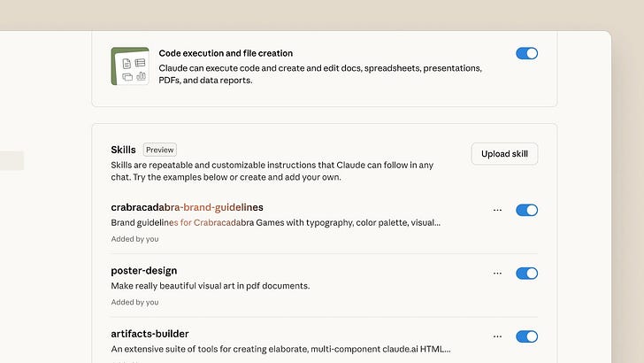Click the Brand guidelines for Crabracadabra Games description
644x363 pixels.
tap(276, 222)
